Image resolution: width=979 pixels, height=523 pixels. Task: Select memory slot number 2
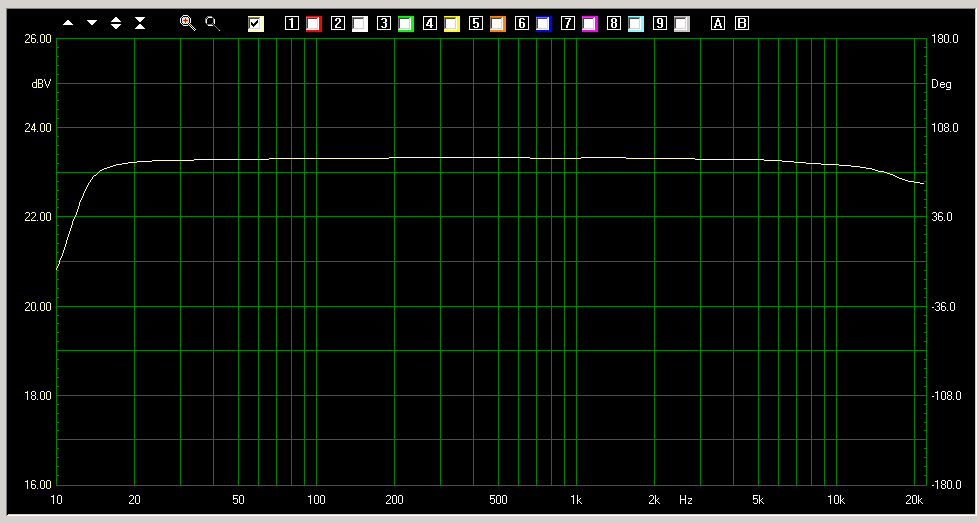point(338,23)
